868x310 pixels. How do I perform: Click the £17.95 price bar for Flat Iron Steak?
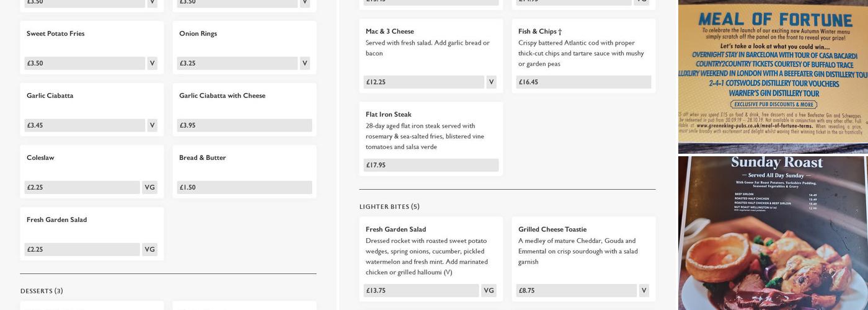tap(431, 165)
